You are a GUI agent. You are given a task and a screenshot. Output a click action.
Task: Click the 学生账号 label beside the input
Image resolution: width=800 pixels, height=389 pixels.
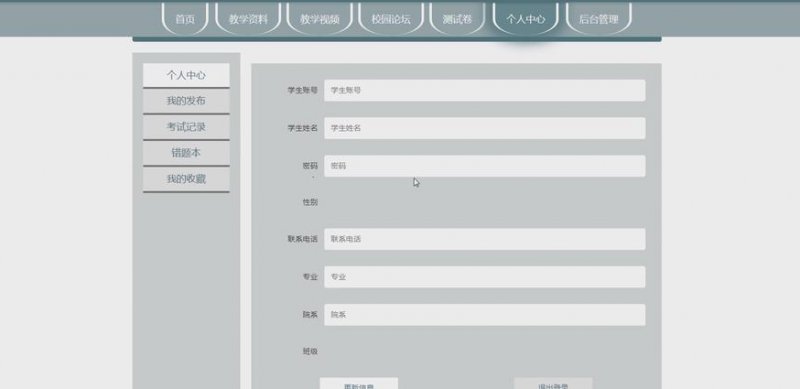(x=303, y=90)
